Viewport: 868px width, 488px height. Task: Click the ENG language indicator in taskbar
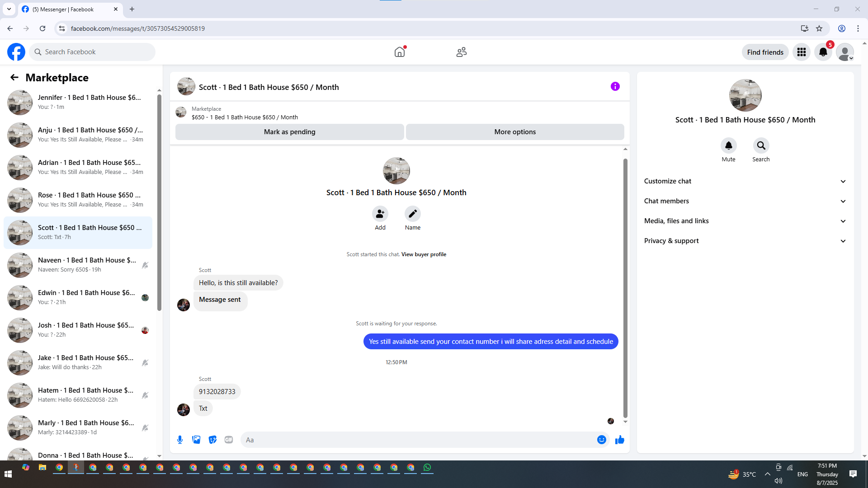pos(802,474)
